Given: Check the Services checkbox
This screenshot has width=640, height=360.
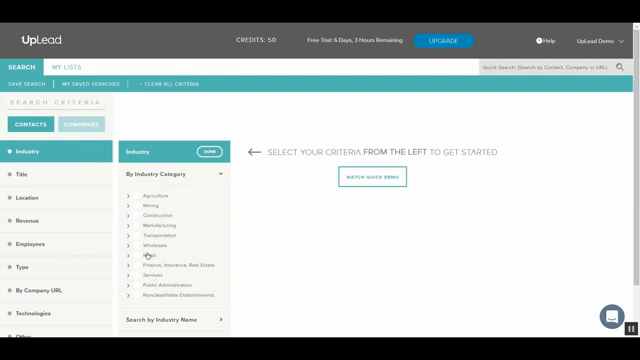Looking at the screenshot, I should [x=137, y=275].
